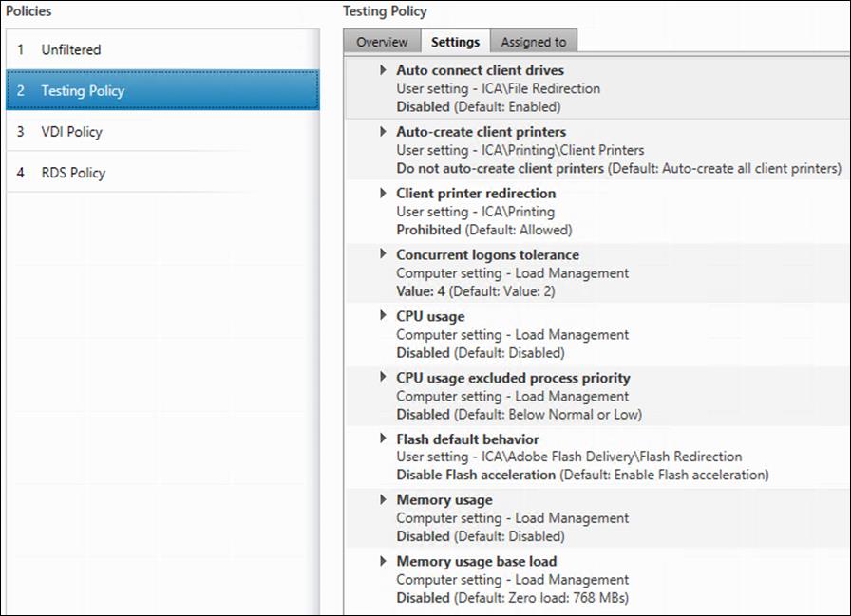
Task: Expand the CPU usage setting
Action: coord(384,316)
